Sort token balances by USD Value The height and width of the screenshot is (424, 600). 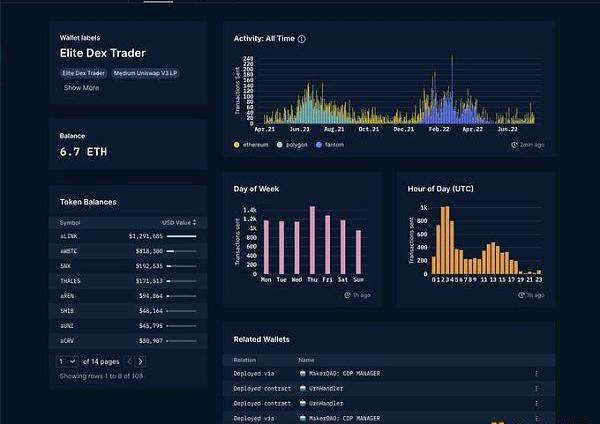[179, 222]
